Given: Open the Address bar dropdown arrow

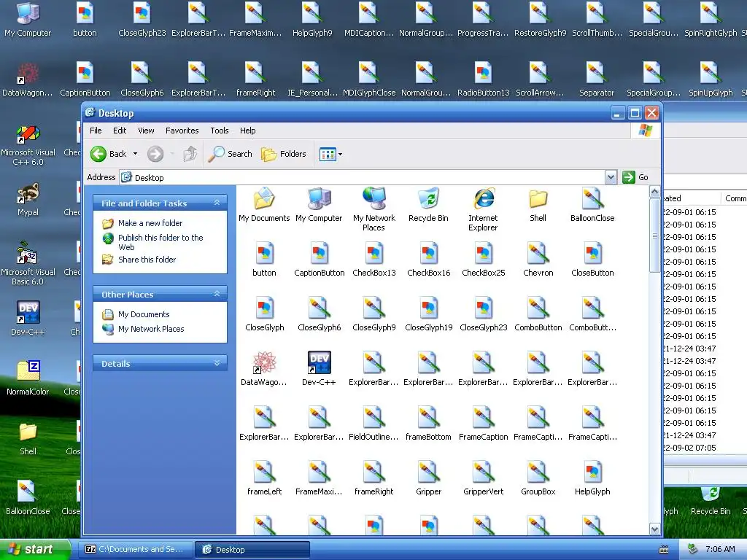Looking at the screenshot, I should (x=611, y=178).
